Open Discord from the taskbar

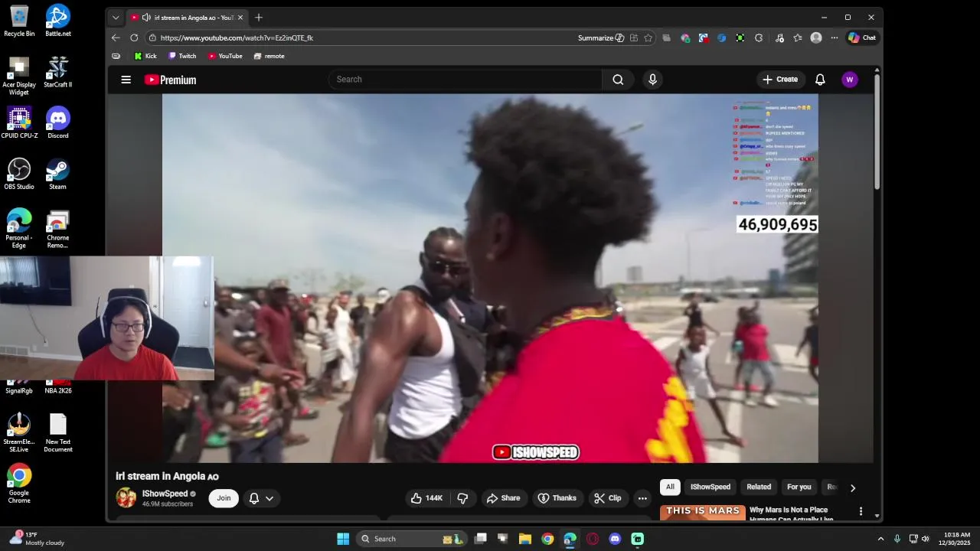[x=615, y=539]
